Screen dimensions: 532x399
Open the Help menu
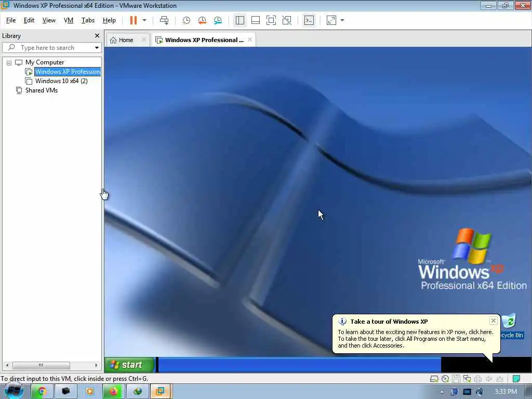(x=109, y=20)
